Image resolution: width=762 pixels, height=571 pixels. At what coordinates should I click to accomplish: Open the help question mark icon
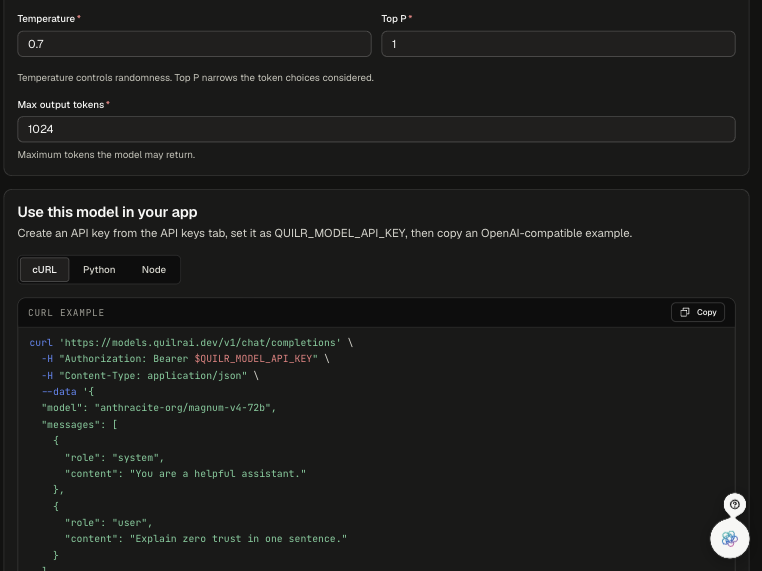point(734,504)
